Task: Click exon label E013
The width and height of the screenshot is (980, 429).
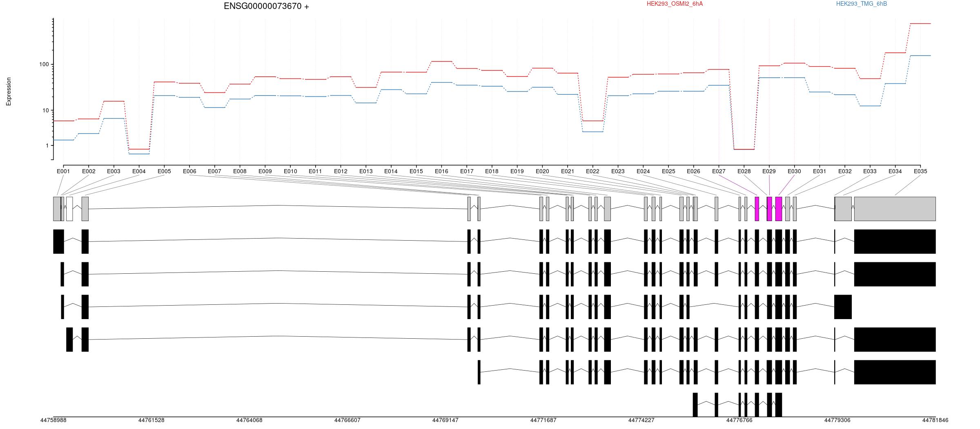Action: (366, 171)
